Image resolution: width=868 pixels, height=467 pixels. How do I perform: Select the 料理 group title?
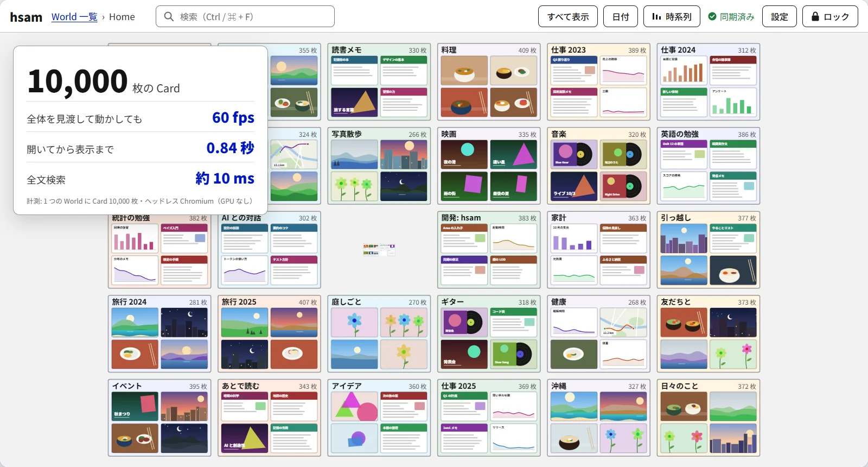coord(449,50)
